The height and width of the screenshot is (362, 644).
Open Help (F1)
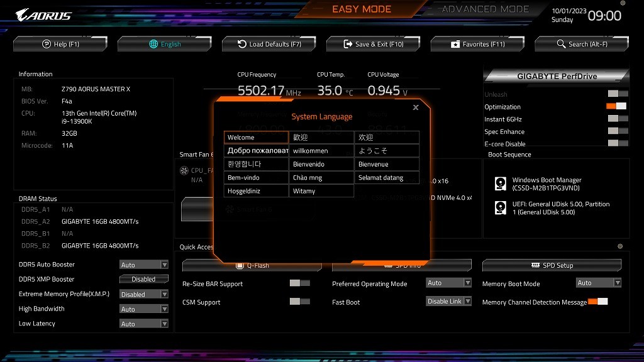(x=60, y=44)
